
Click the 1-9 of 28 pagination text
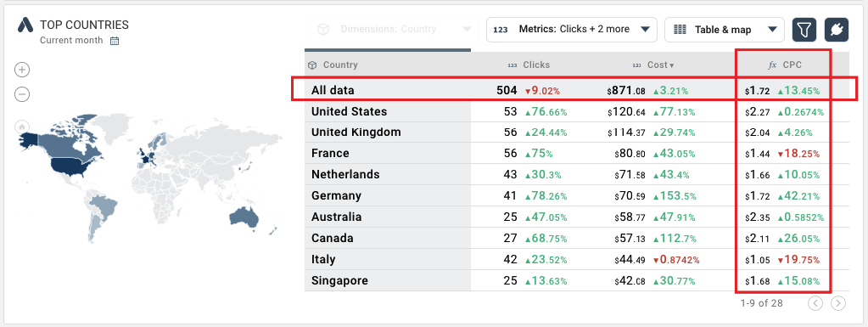(x=761, y=303)
